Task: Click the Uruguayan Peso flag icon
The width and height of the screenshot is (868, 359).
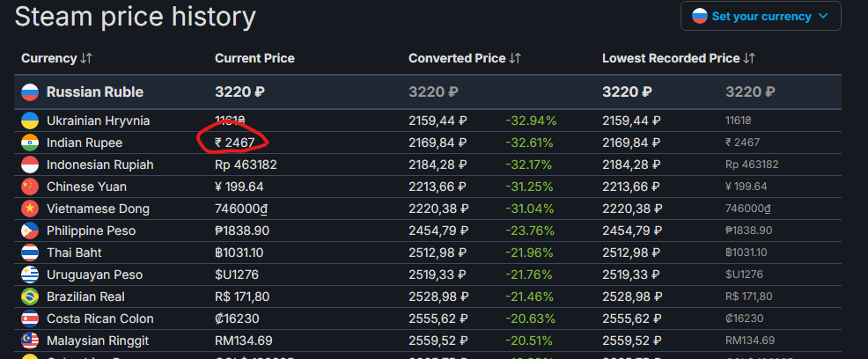Action: click(30, 275)
